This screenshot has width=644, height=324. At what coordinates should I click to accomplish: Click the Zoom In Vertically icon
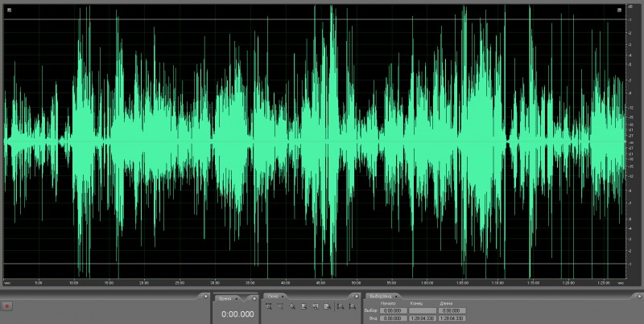pyautogui.click(x=341, y=306)
